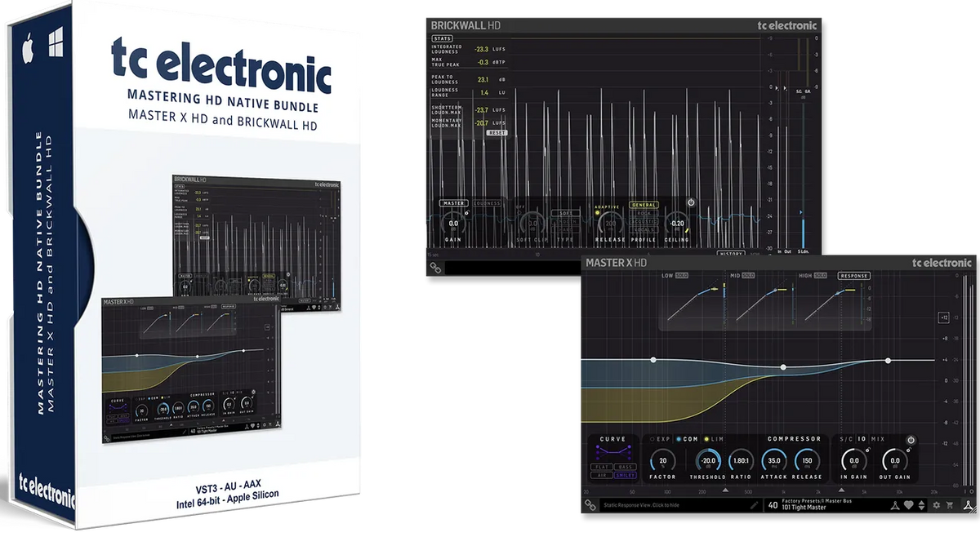Image resolution: width=980 pixels, height=537 pixels.
Task: Select the MIX tab in Master X HD
Action: (878, 439)
